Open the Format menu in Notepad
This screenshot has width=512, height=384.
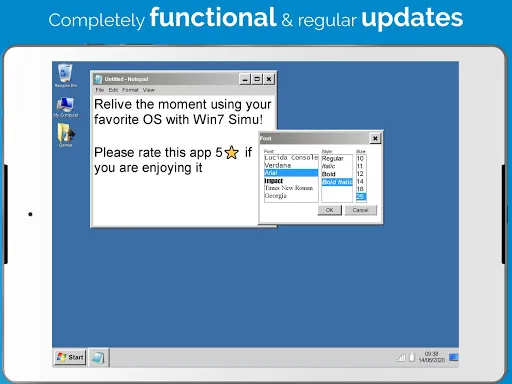(130, 90)
